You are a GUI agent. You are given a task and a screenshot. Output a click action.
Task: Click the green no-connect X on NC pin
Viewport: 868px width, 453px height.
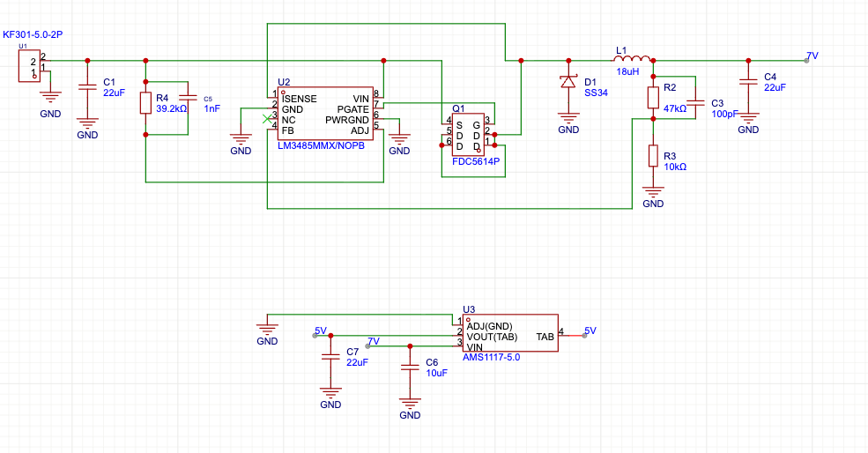267,119
